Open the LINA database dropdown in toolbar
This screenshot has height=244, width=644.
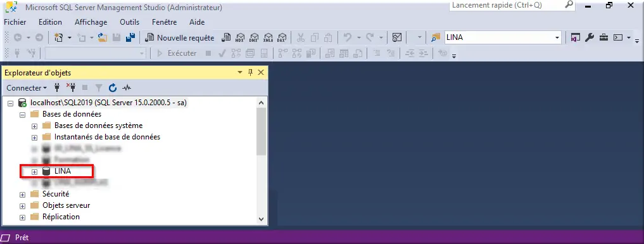pyautogui.click(x=557, y=37)
